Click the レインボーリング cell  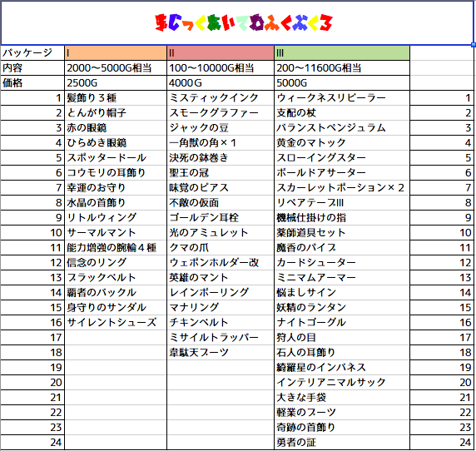(221, 293)
